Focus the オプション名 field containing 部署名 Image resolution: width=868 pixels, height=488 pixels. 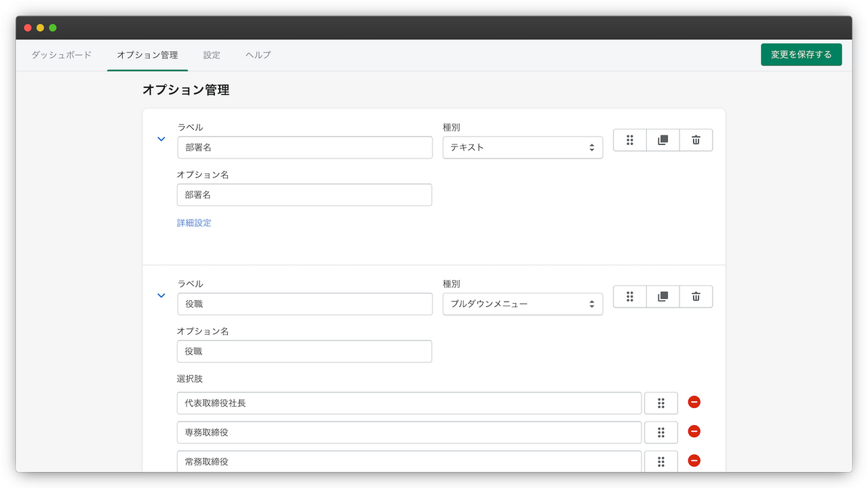[x=304, y=195]
